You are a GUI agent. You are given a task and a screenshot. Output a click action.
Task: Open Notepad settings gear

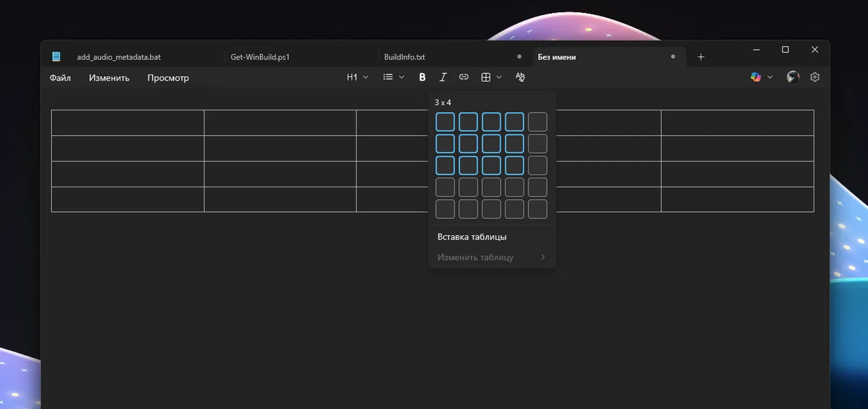coord(815,77)
